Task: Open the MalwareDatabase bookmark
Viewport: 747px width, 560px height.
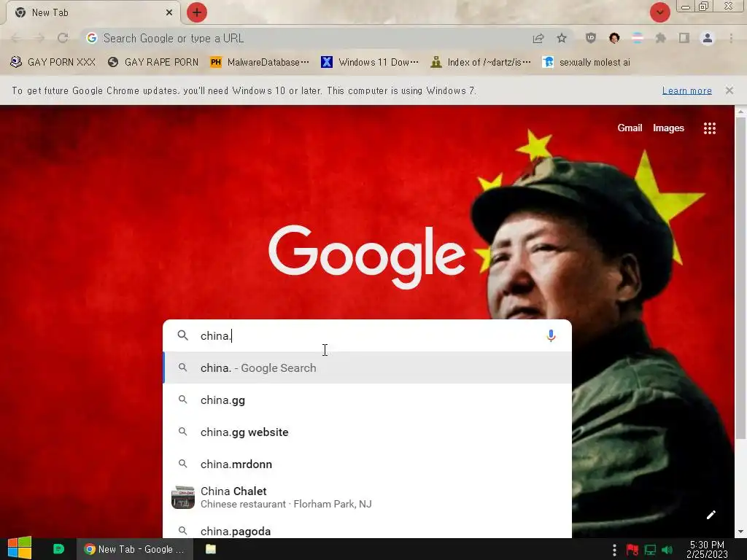Action: (x=260, y=63)
